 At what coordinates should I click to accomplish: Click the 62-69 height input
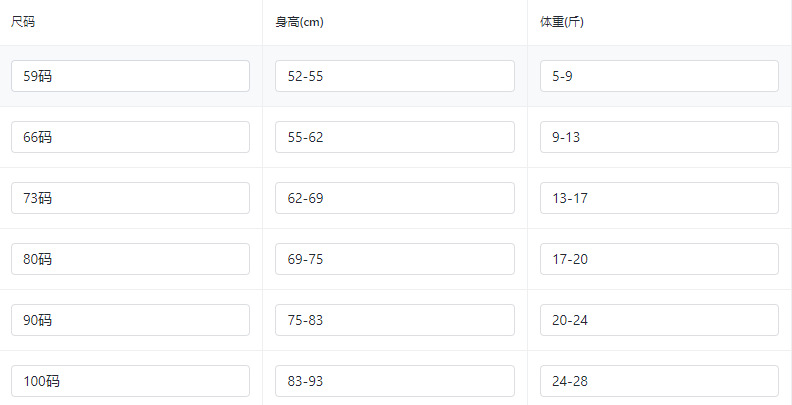pyautogui.click(x=395, y=198)
